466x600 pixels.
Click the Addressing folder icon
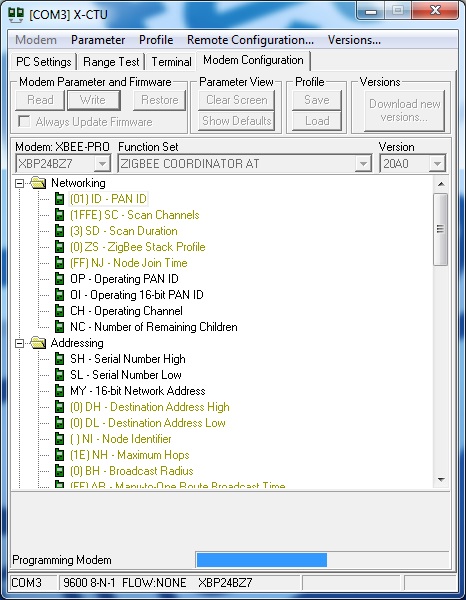[x=39, y=343]
